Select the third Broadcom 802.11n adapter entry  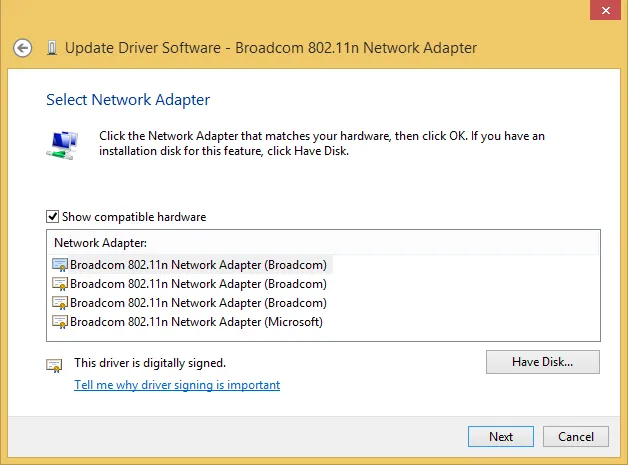coord(198,303)
